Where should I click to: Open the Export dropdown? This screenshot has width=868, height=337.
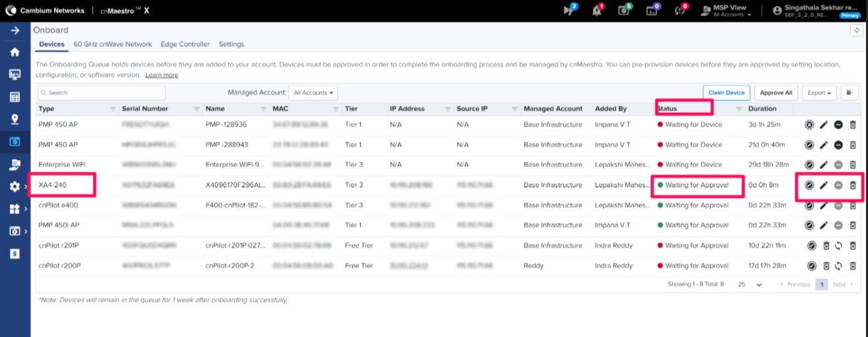[x=820, y=93]
